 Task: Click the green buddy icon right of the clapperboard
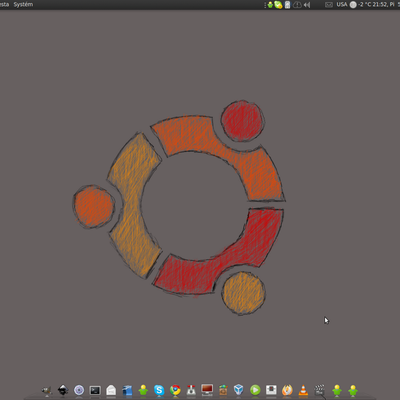point(337,390)
